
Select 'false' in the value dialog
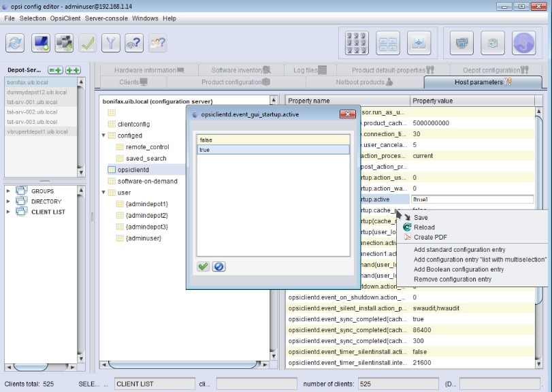click(273, 140)
